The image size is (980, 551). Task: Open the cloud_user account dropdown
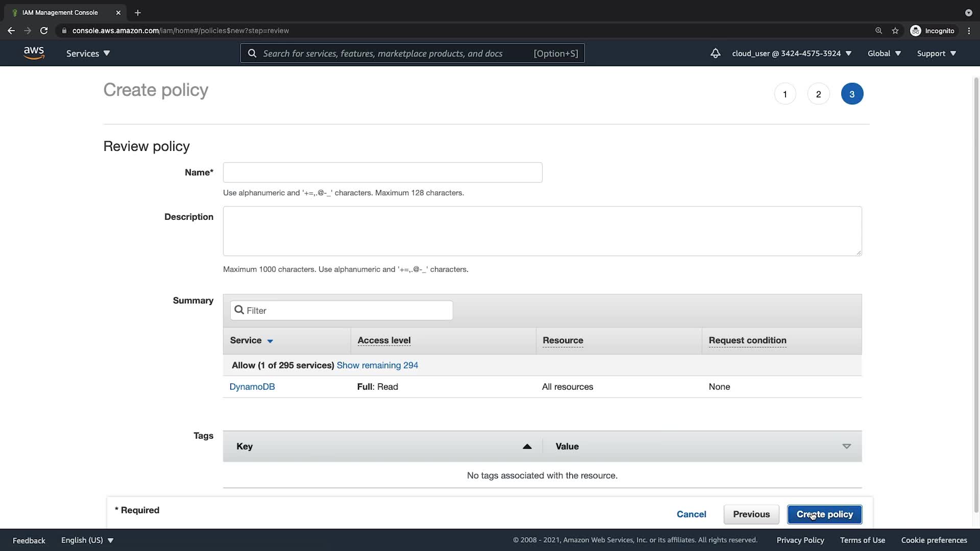[791, 53]
